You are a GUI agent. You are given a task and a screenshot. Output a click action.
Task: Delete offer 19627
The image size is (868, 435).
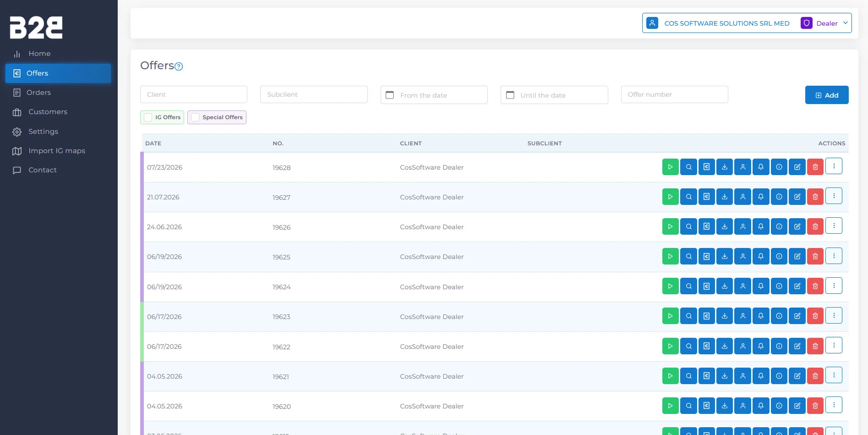click(x=815, y=197)
